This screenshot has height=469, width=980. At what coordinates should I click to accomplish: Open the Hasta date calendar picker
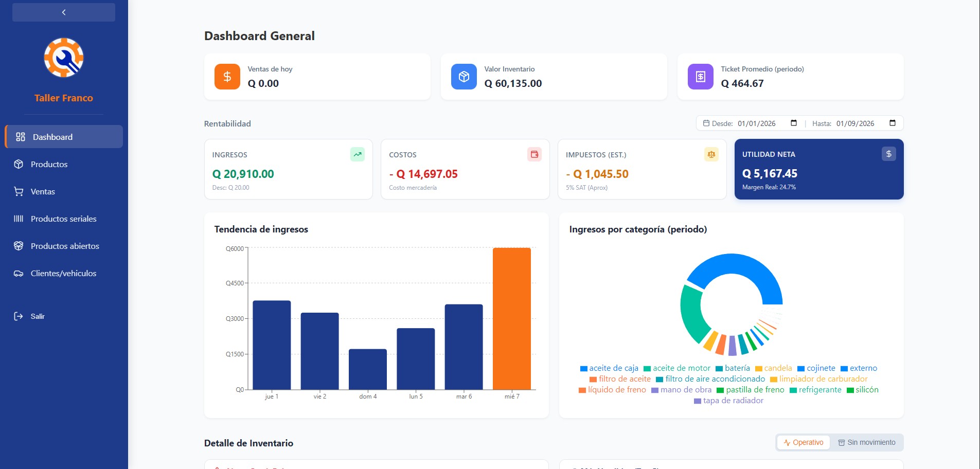(893, 123)
